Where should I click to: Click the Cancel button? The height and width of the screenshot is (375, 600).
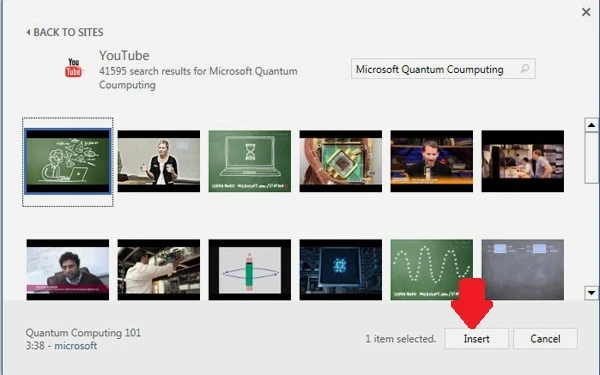click(x=545, y=339)
